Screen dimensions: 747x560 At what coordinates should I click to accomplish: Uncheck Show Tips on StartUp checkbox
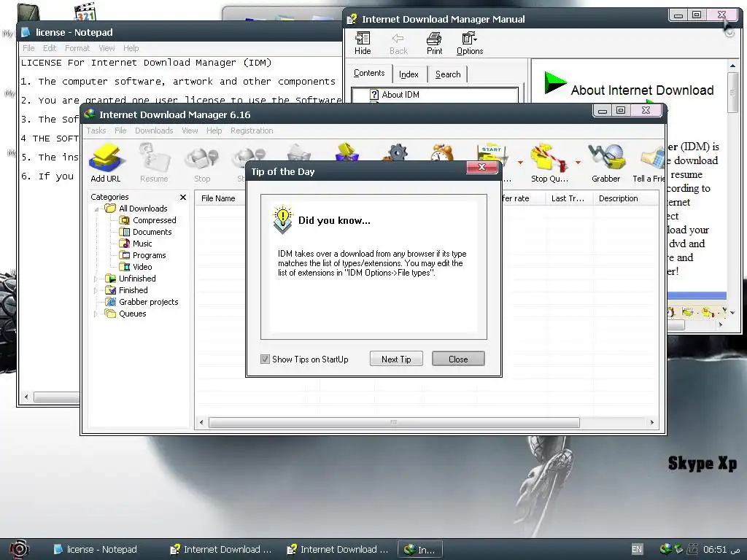click(x=266, y=359)
